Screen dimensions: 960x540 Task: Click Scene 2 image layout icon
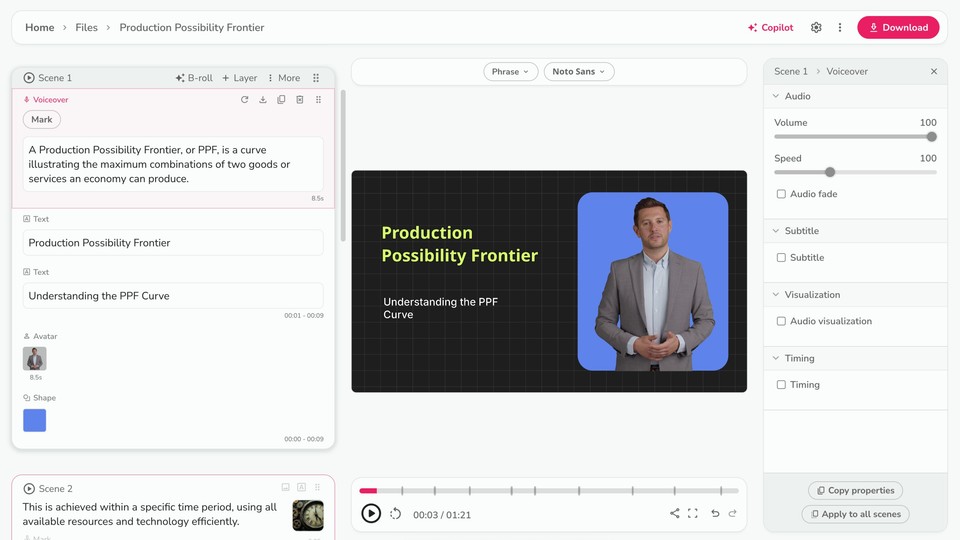tap(285, 487)
